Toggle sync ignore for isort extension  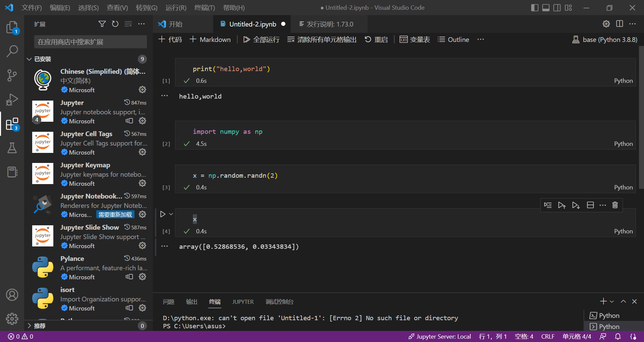point(129,308)
